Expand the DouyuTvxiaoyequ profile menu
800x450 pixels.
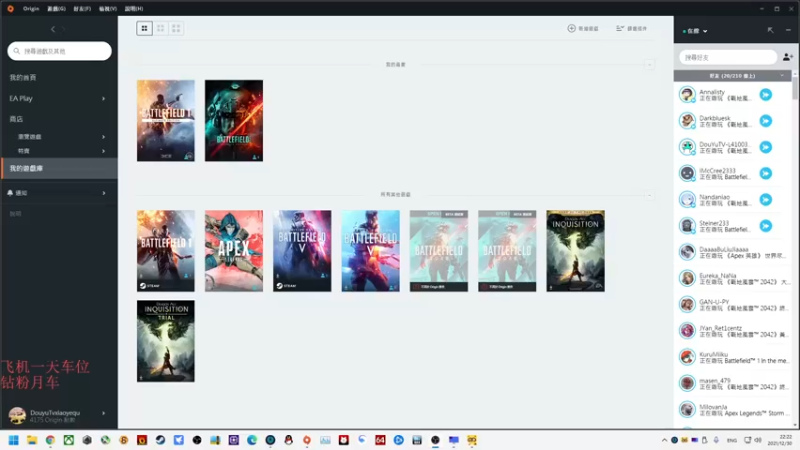(104, 413)
